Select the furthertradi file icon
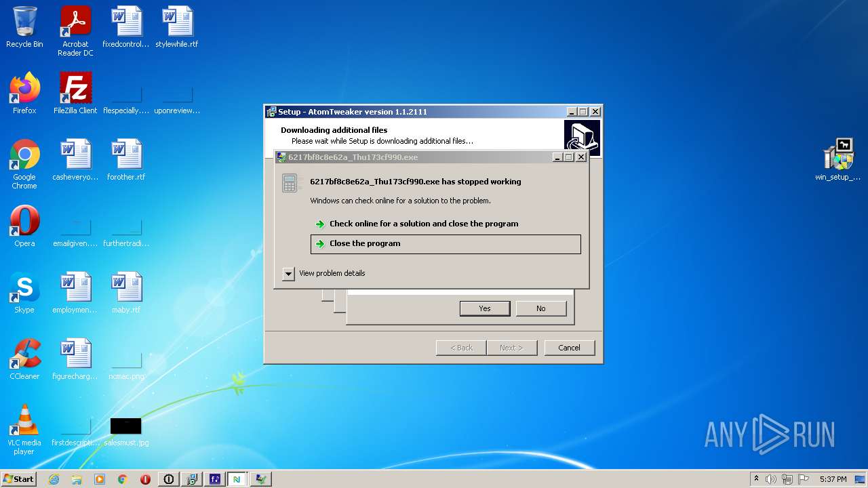The image size is (868, 488). pos(126,232)
